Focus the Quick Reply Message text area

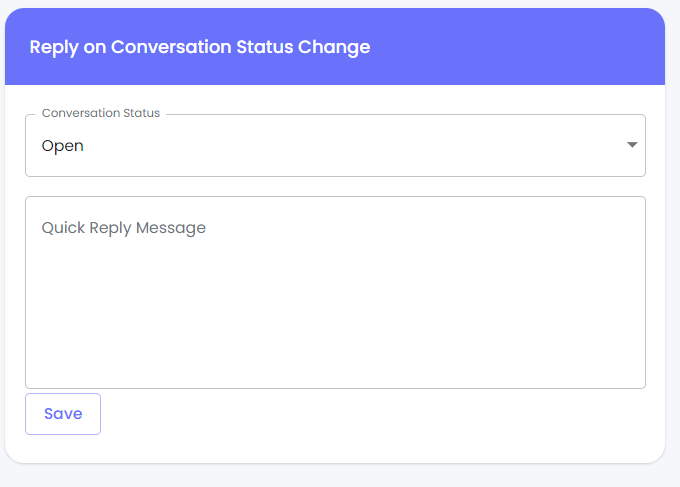point(335,292)
